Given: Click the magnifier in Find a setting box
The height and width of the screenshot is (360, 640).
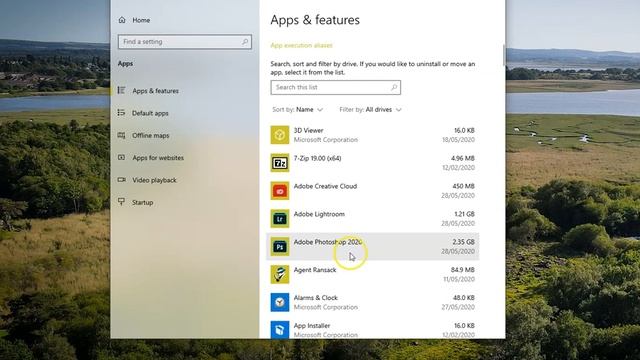Looking at the screenshot, I should [x=245, y=42].
